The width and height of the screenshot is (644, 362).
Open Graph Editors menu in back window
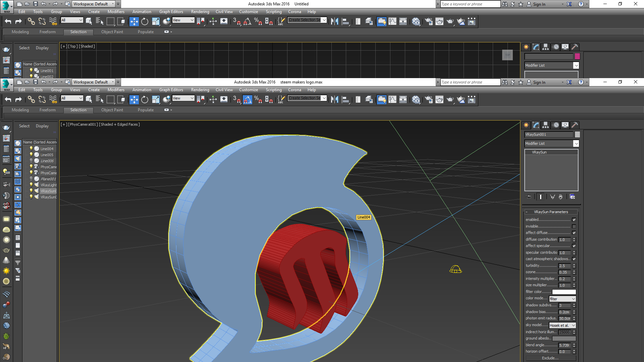pos(171,12)
